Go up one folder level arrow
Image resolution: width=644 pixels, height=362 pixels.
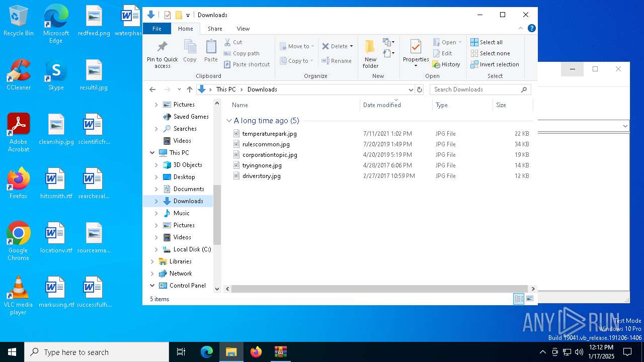click(x=189, y=89)
